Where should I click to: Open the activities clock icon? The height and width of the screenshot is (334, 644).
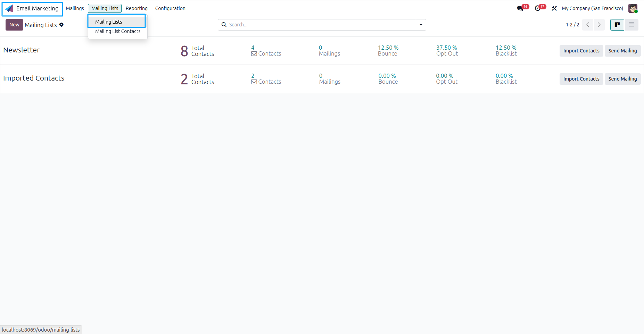(538, 8)
